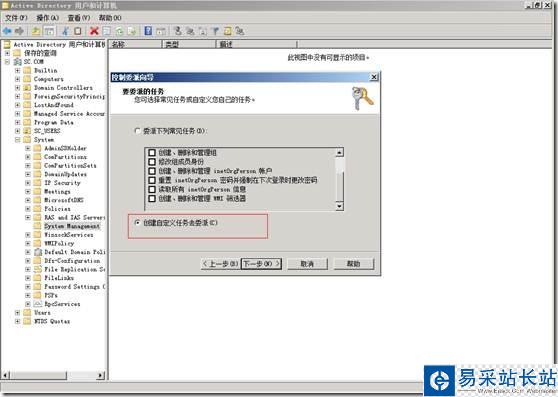
Task: Check the first task '创建、删除和管理组'
Action: pos(152,153)
